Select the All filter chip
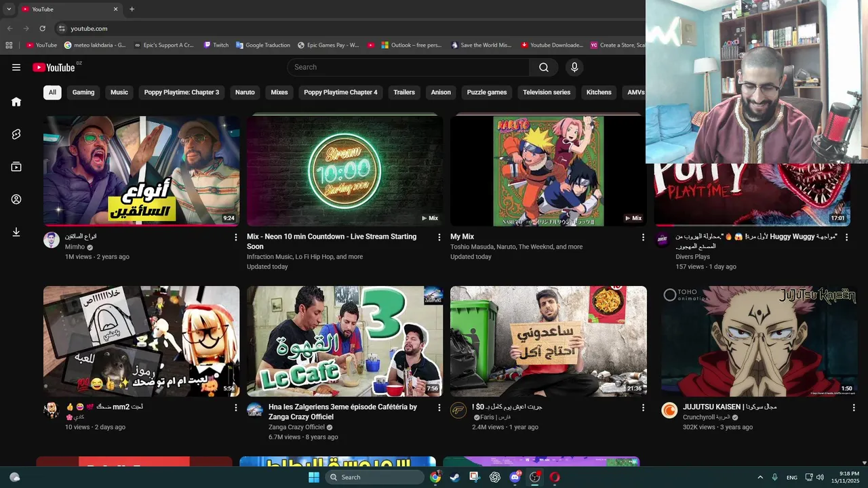 point(52,92)
